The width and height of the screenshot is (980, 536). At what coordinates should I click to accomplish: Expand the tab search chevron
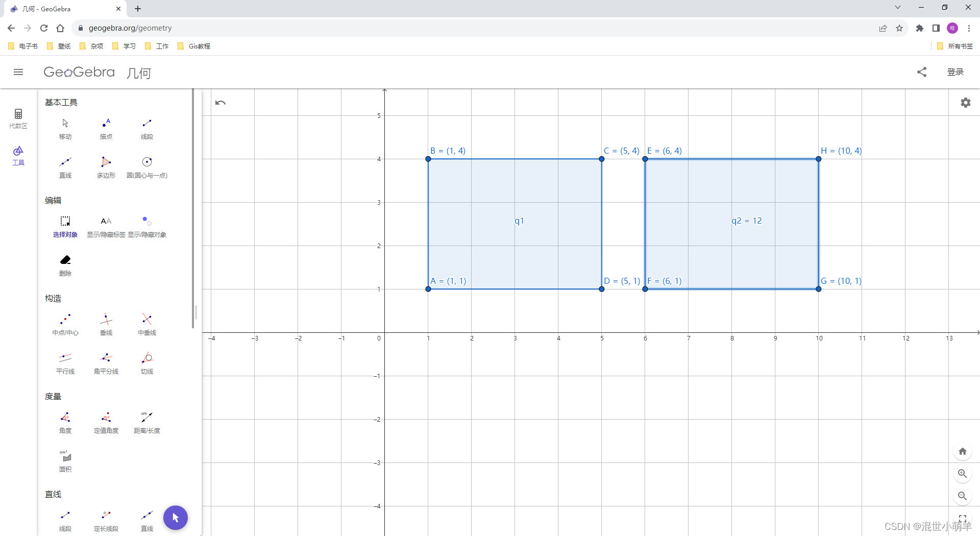[898, 7]
